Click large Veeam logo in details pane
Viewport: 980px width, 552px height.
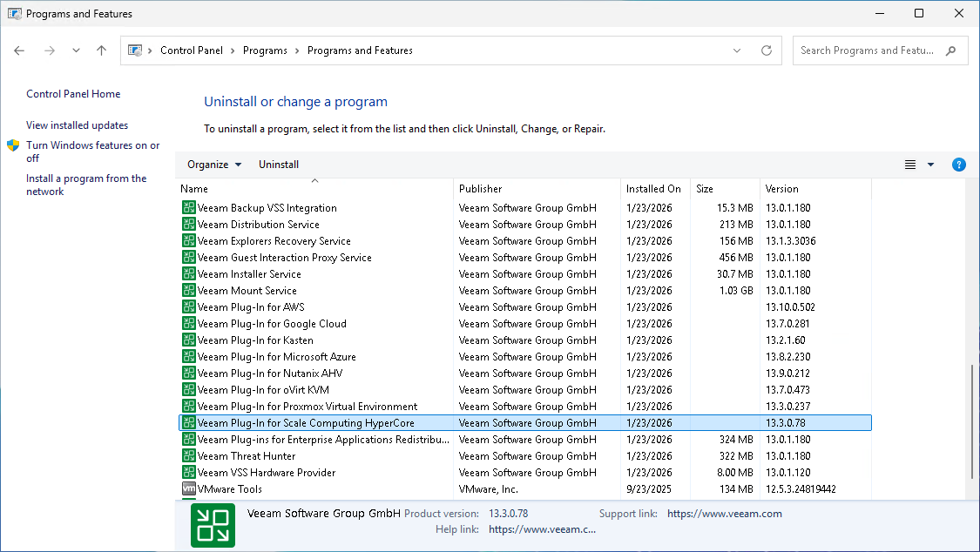(x=213, y=525)
